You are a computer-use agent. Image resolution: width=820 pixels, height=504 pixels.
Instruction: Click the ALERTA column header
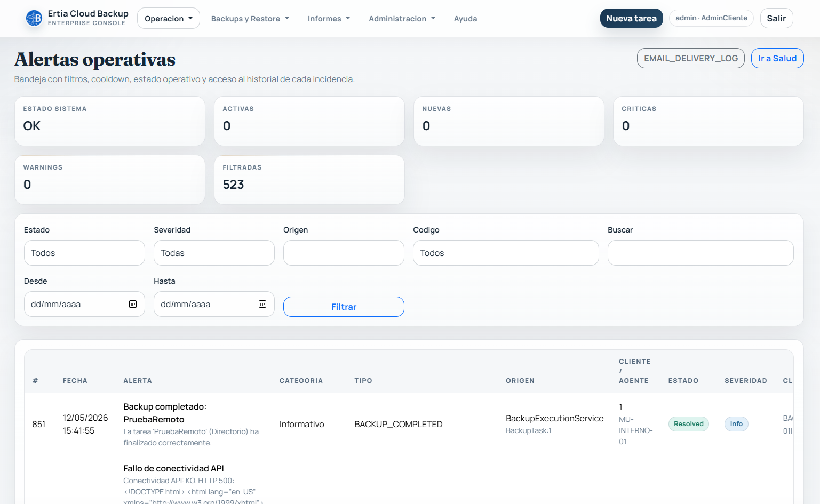[x=138, y=381]
